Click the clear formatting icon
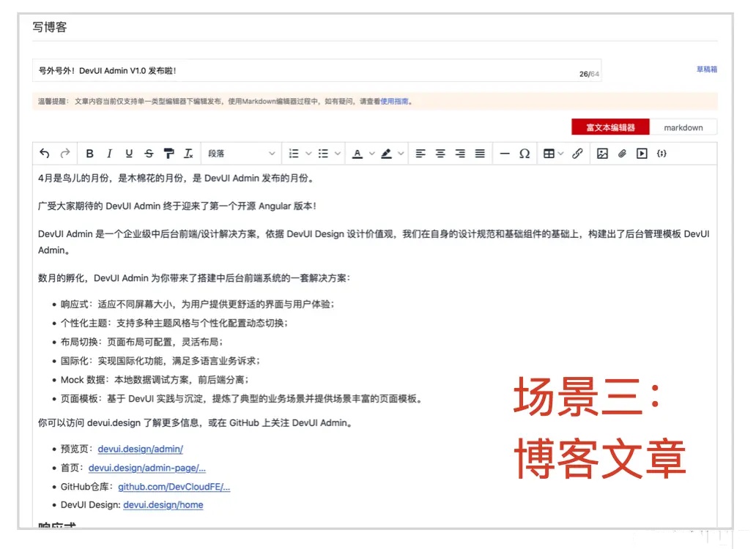756x549 pixels. 188,154
